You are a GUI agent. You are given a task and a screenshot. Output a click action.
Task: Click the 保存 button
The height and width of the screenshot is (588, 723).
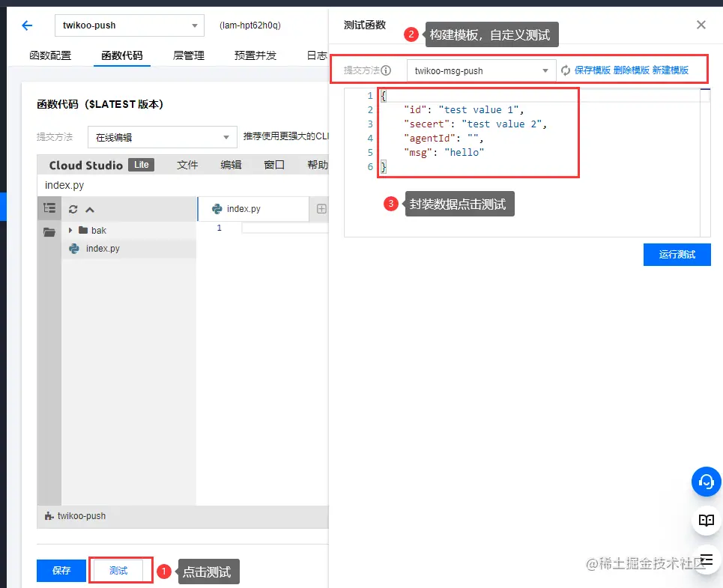pos(61,571)
